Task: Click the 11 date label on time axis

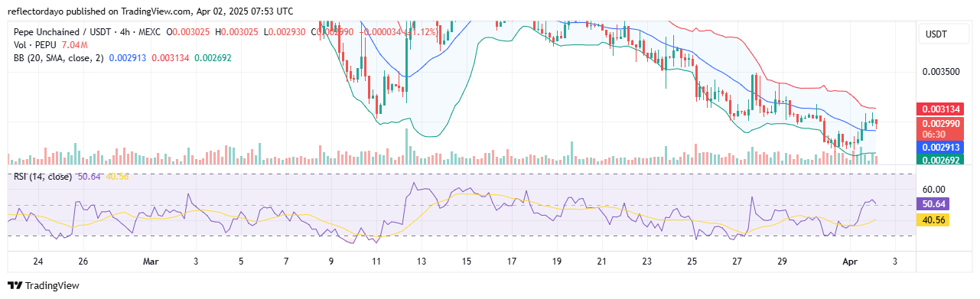Action: click(x=376, y=262)
